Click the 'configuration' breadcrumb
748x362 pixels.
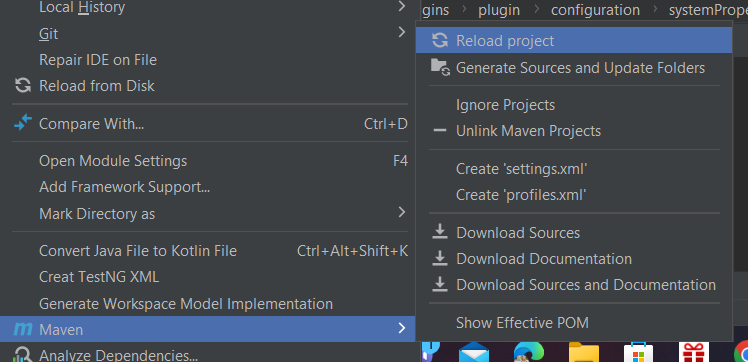click(595, 10)
